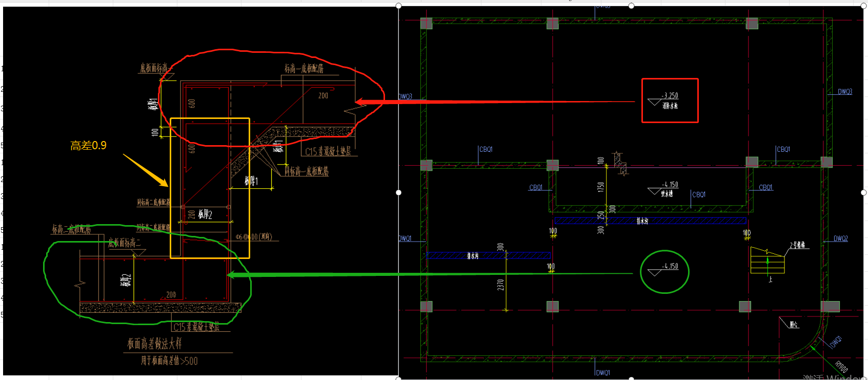Click the horizontal "板厚1" label
Image resolution: width=868 pixels, height=380 pixels.
click(x=251, y=181)
